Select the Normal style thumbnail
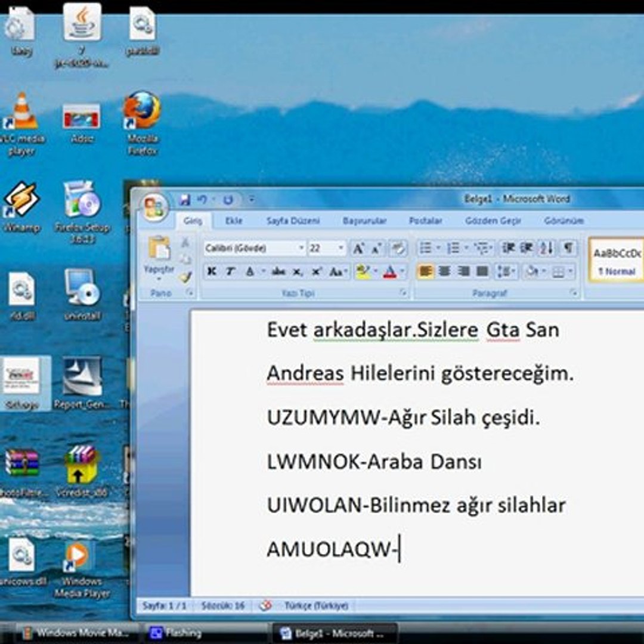 617,261
